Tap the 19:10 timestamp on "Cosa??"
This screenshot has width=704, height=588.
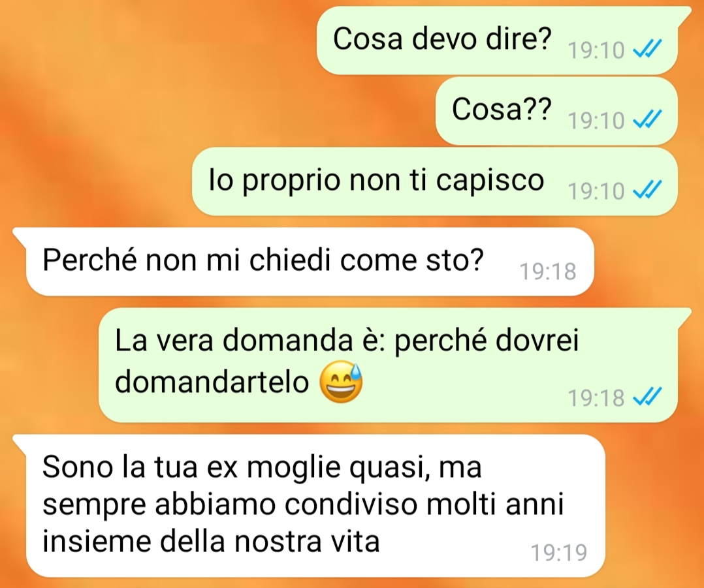[596, 121]
